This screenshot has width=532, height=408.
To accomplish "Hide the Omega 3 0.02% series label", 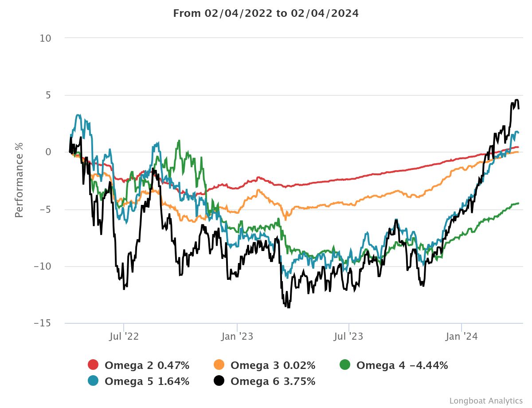I will (x=273, y=365).
